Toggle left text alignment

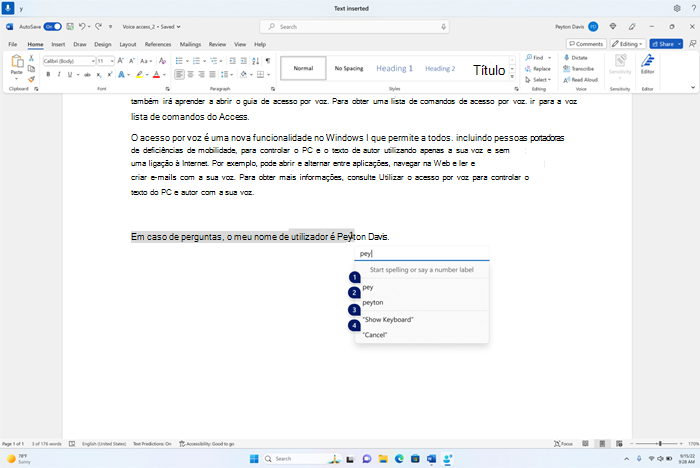click(179, 75)
